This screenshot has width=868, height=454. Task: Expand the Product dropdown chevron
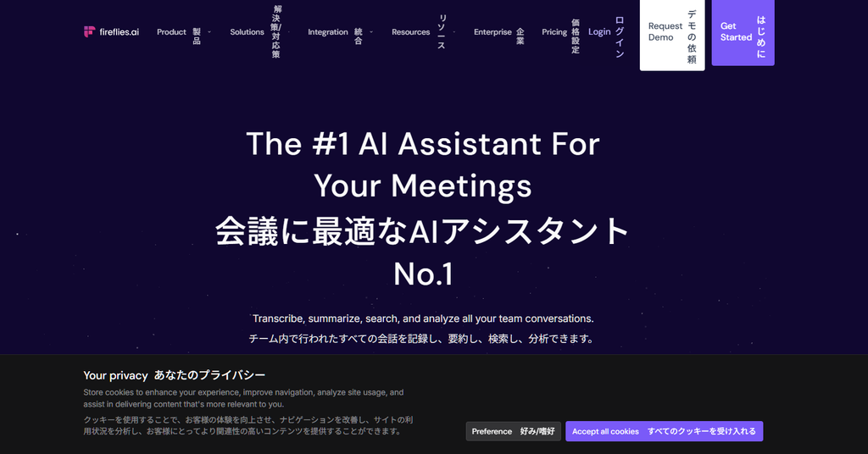[x=209, y=32]
